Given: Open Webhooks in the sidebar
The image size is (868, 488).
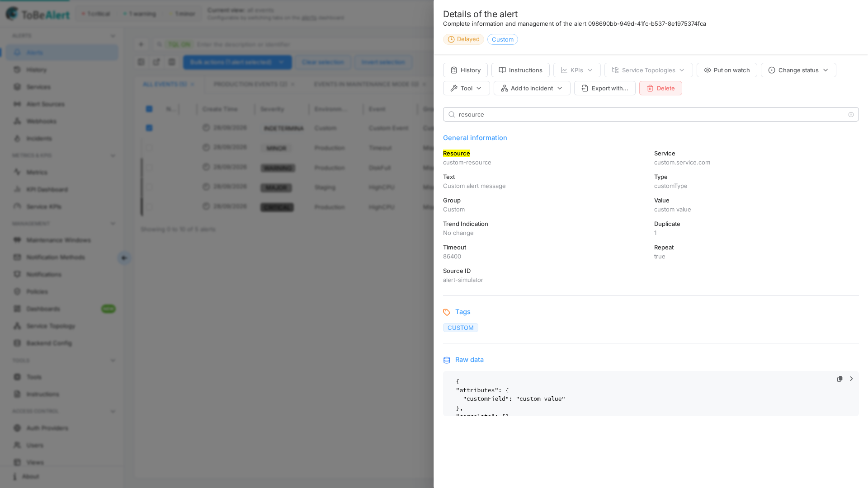Looking at the screenshot, I should tap(62, 121).
